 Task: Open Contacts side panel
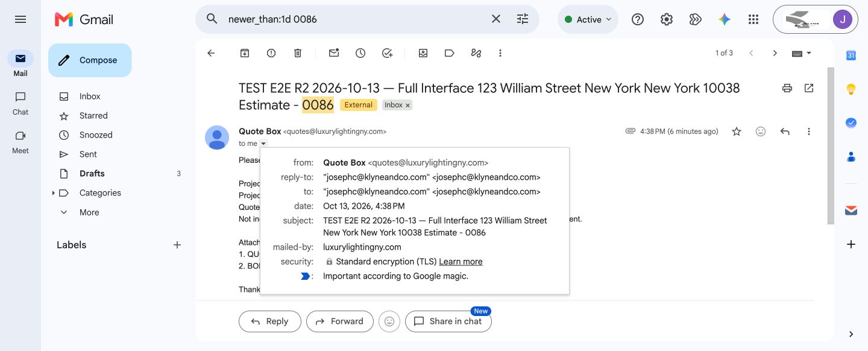[851, 157]
